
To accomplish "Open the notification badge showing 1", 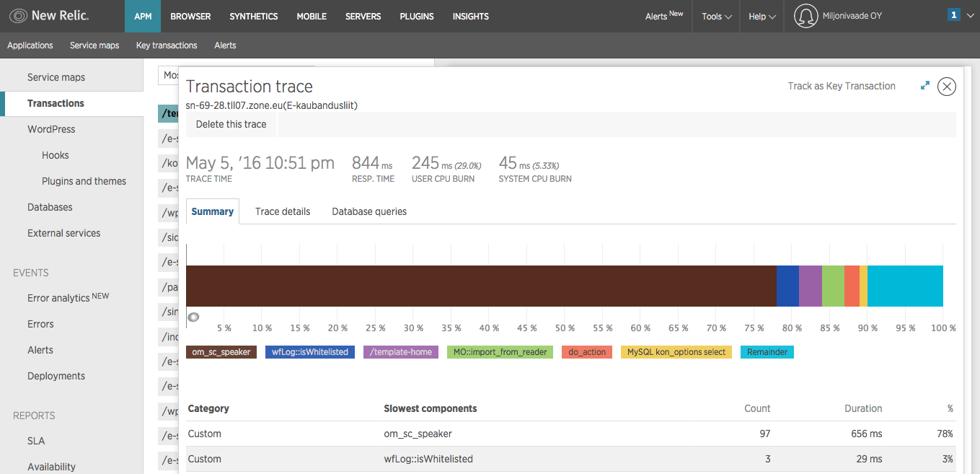I will [x=953, y=14].
